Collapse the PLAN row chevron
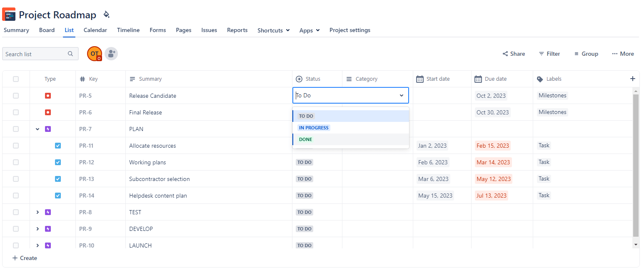 [37, 129]
